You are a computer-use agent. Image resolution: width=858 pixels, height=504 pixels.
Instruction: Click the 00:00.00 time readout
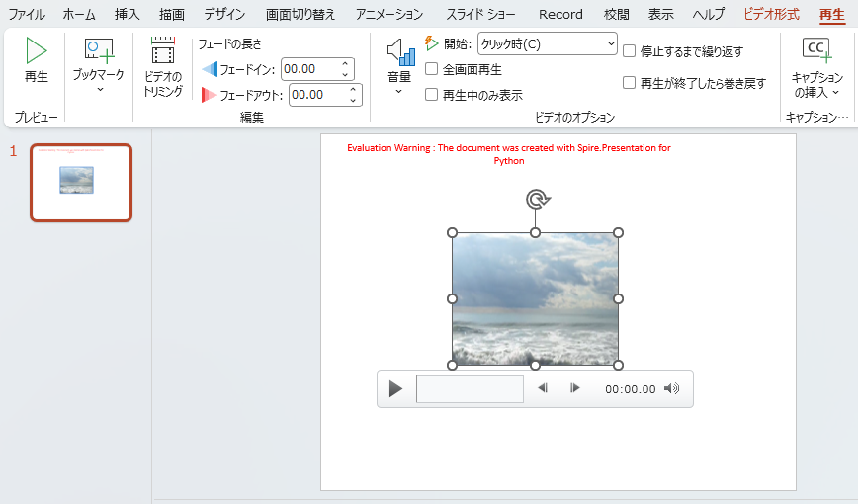630,389
